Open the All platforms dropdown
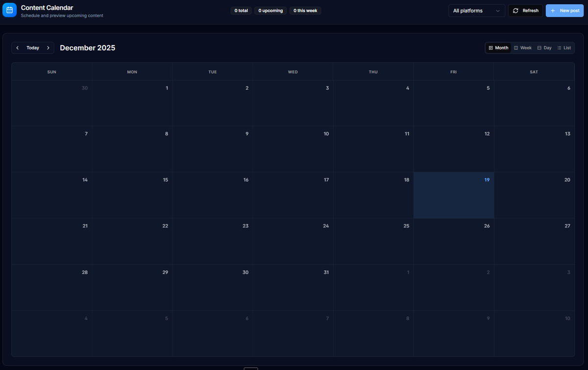 coord(477,11)
